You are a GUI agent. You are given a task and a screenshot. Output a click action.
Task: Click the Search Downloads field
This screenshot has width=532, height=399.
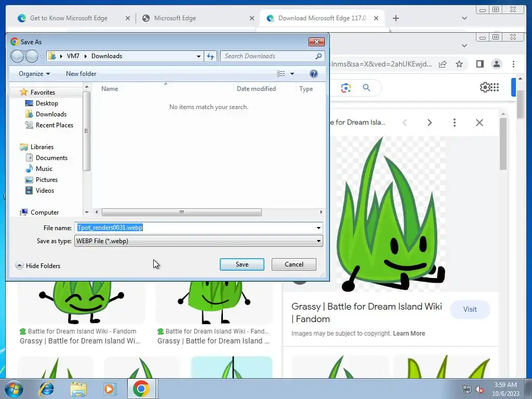[x=268, y=56]
